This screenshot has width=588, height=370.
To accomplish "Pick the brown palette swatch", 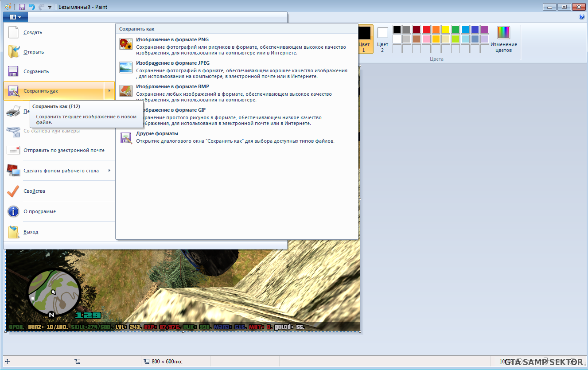I will pos(417,39).
